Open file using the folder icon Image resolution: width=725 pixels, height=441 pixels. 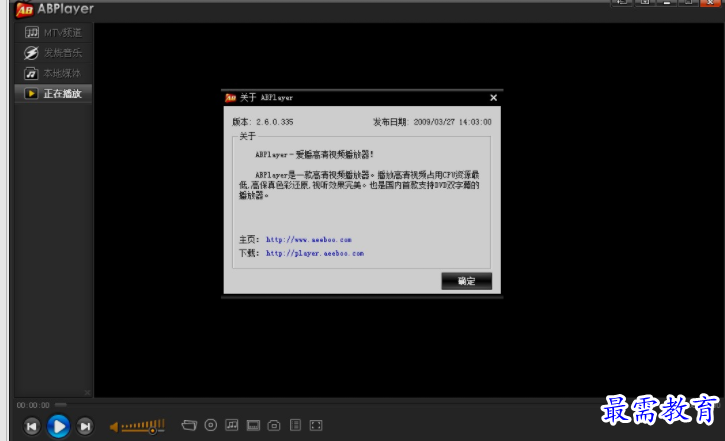189,425
